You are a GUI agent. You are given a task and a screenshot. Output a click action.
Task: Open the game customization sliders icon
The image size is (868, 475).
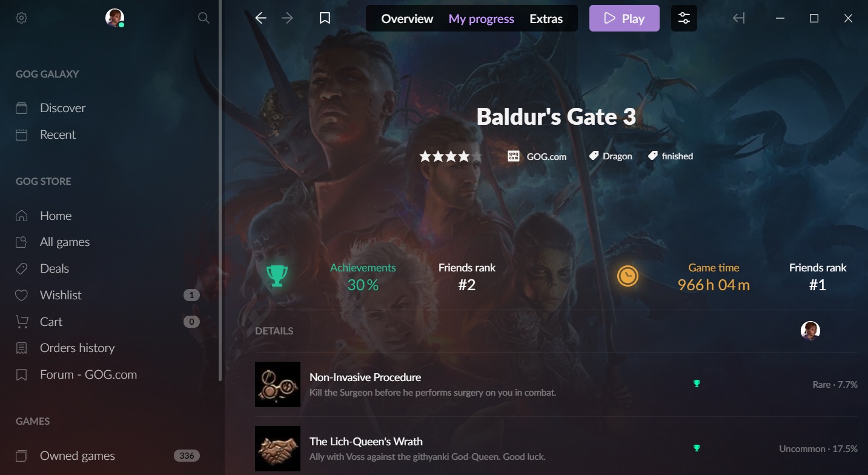click(x=684, y=18)
